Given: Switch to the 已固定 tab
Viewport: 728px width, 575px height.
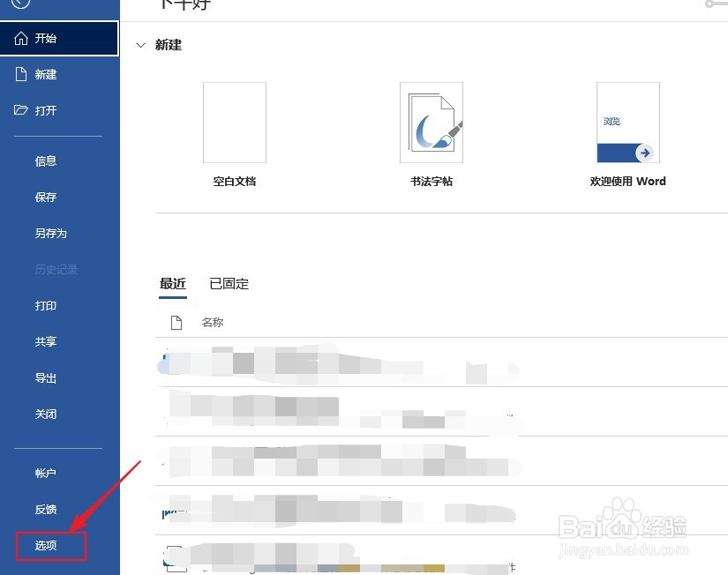Looking at the screenshot, I should 229,284.
